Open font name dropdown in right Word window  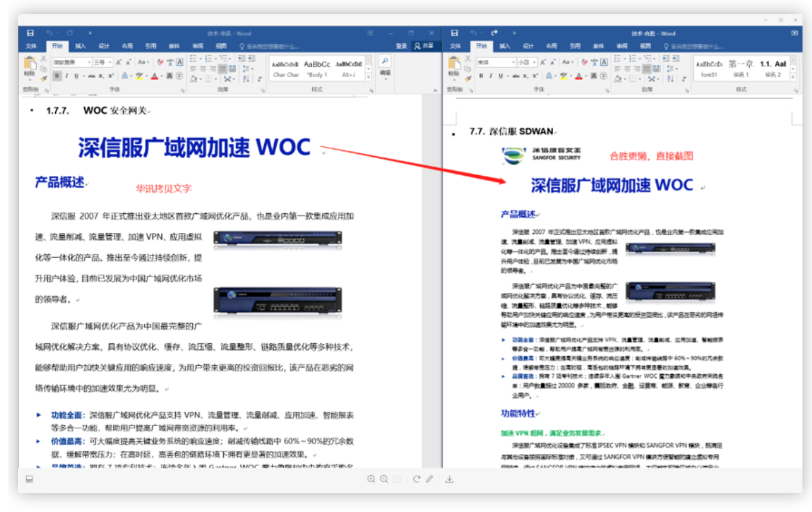coord(513,62)
